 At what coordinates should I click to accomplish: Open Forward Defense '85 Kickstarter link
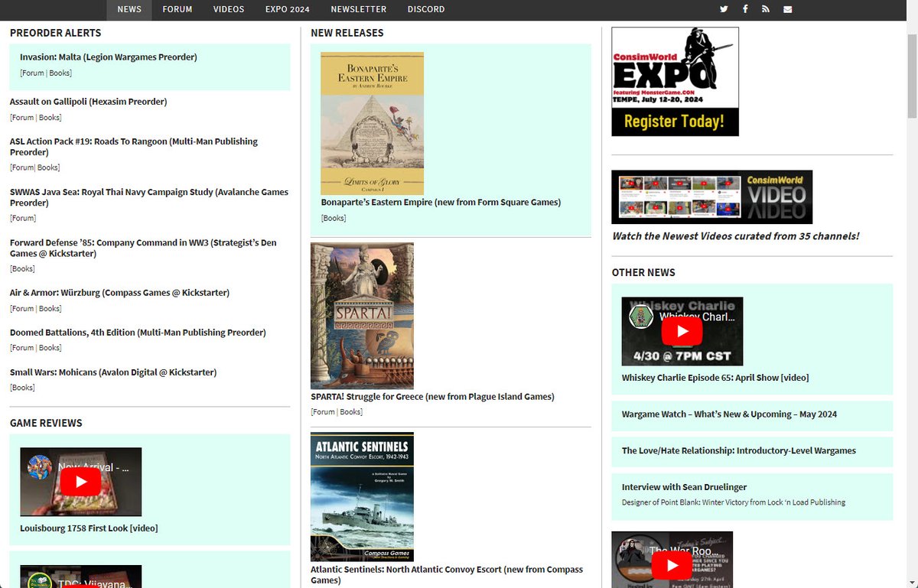click(x=143, y=248)
